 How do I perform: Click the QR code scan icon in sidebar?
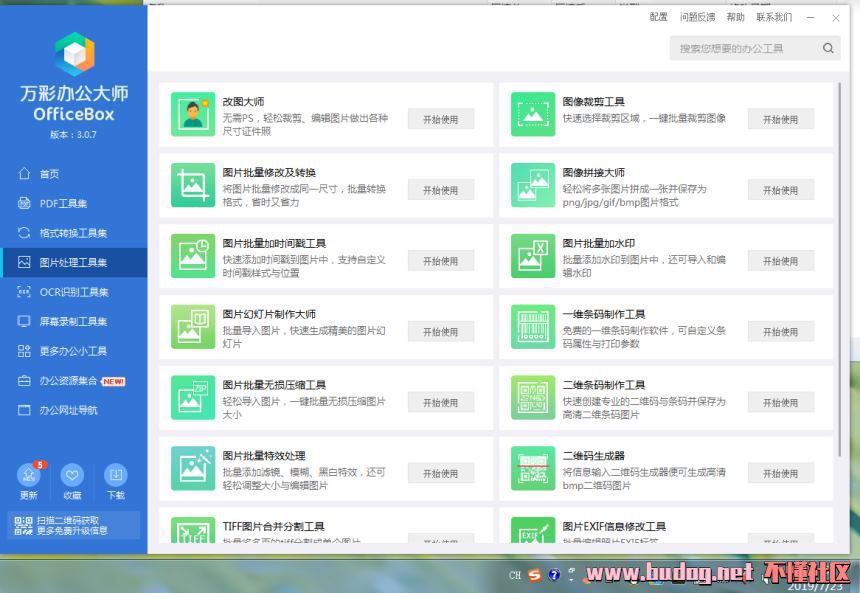click(23, 526)
